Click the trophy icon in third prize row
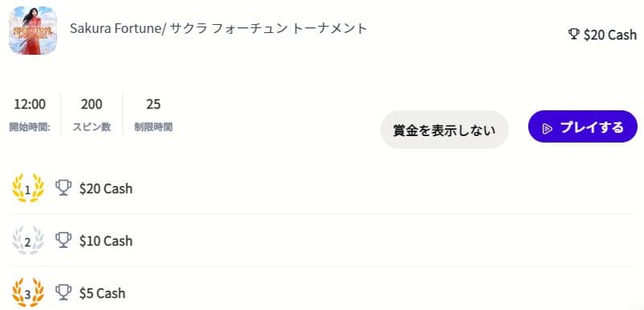Viewport: 644px width, 310px height. click(x=64, y=292)
